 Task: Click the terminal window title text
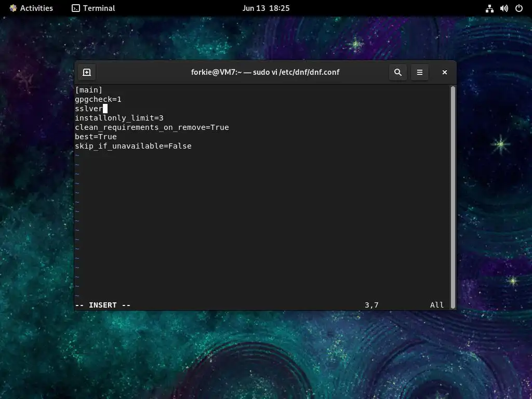[265, 72]
